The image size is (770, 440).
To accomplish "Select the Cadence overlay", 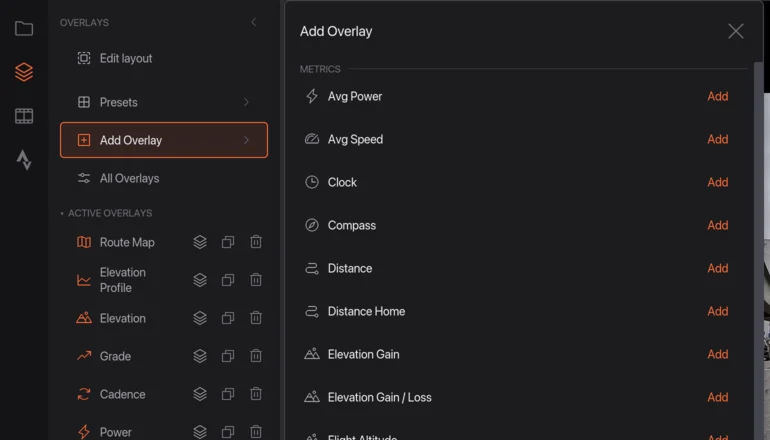I will (x=123, y=394).
